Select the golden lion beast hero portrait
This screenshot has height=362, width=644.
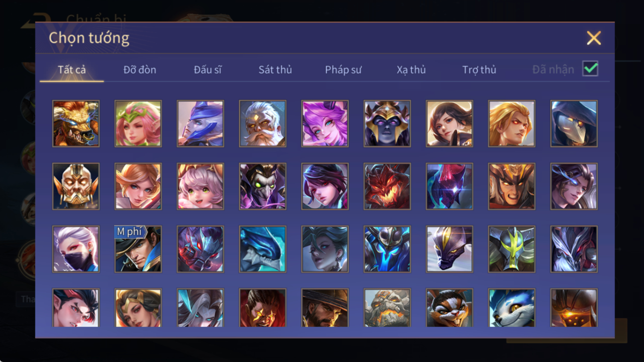pos(76,124)
